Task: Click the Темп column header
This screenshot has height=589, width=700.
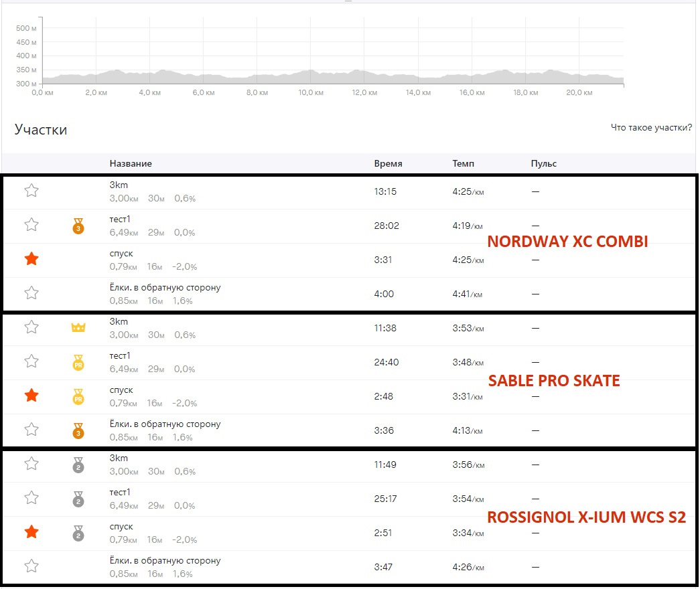Action: pyautogui.click(x=464, y=163)
